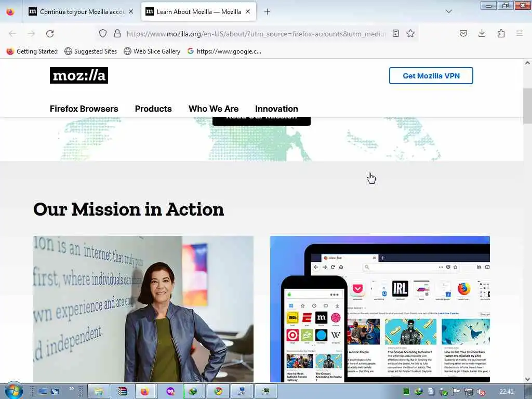Open the Downloads panel
The image size is (532, 399).
[x=482, y=33]
